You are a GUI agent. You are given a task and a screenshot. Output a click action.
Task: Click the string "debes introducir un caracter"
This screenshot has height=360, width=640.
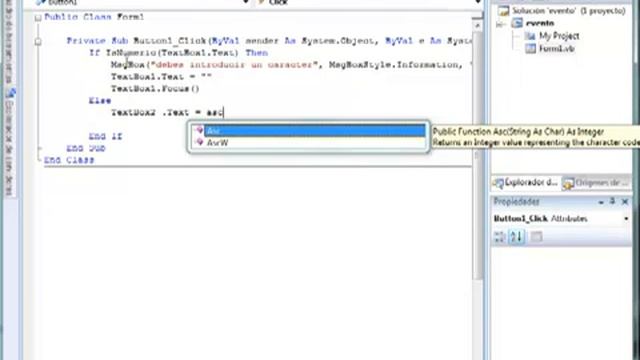point(234,64)
